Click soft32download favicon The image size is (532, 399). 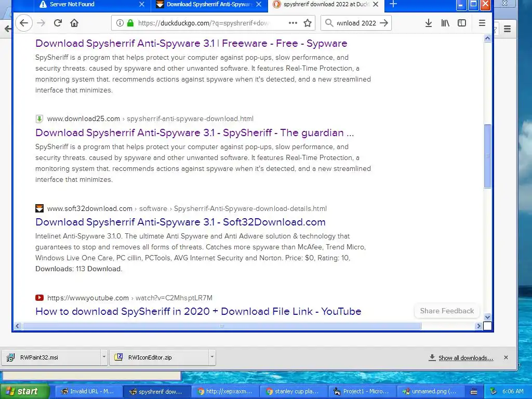pos(39,208)
